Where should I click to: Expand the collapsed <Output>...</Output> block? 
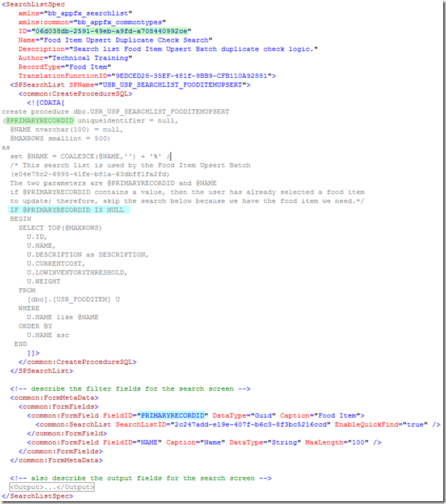[52, 487]
